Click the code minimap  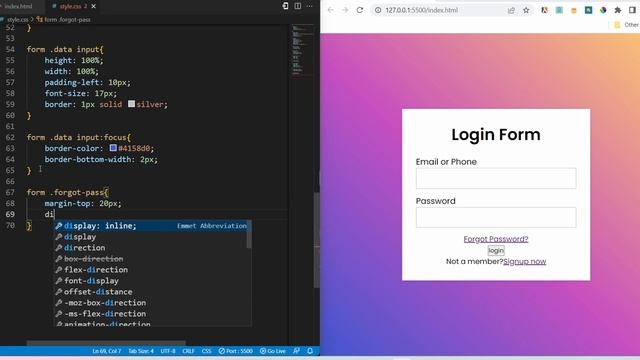[x=302, y=50]
